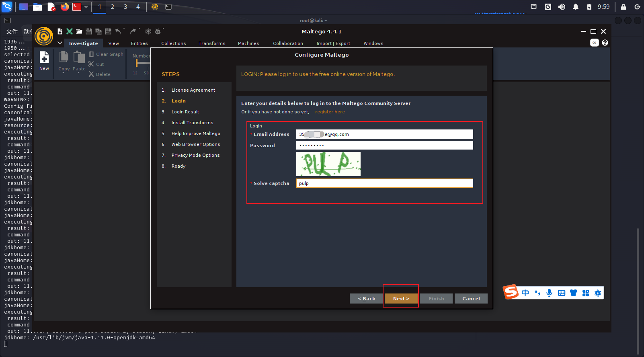
Task: Open dropdown arrow beside the bug-shaped icon
Action: [x=163, y=29]
